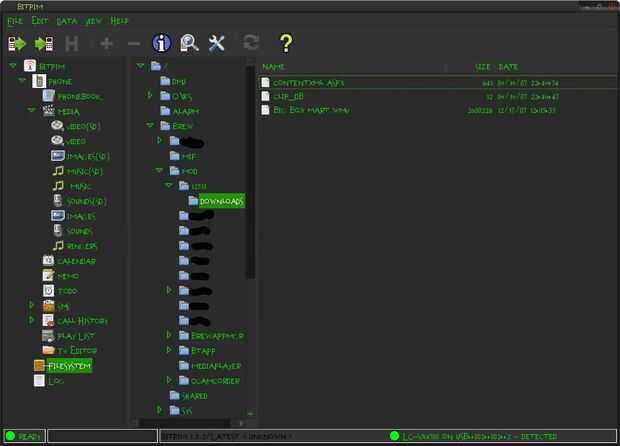This screenshot has width=620, height=446.
Task: Expand the btapp folder
Action: pos(169,350)
